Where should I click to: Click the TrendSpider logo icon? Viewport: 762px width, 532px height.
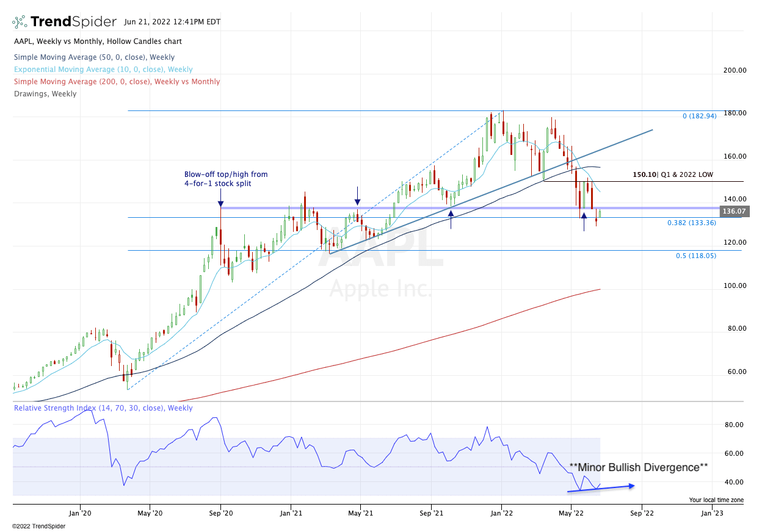18,21
